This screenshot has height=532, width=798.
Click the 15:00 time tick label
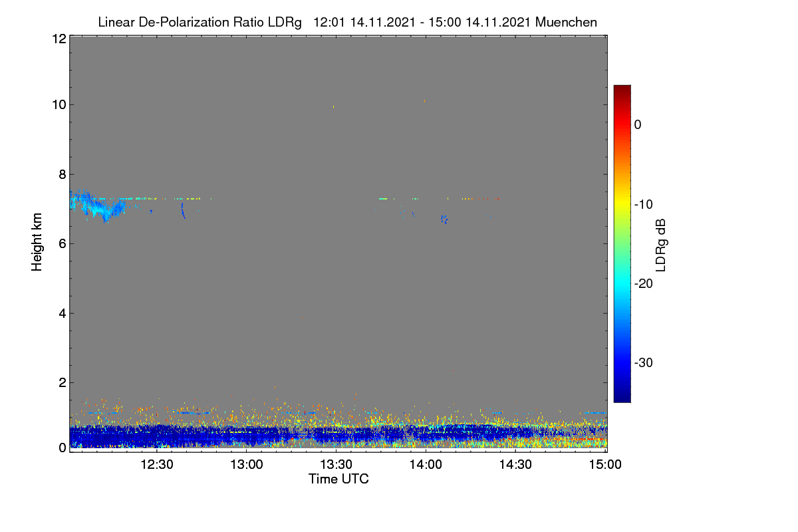[606, 465]
